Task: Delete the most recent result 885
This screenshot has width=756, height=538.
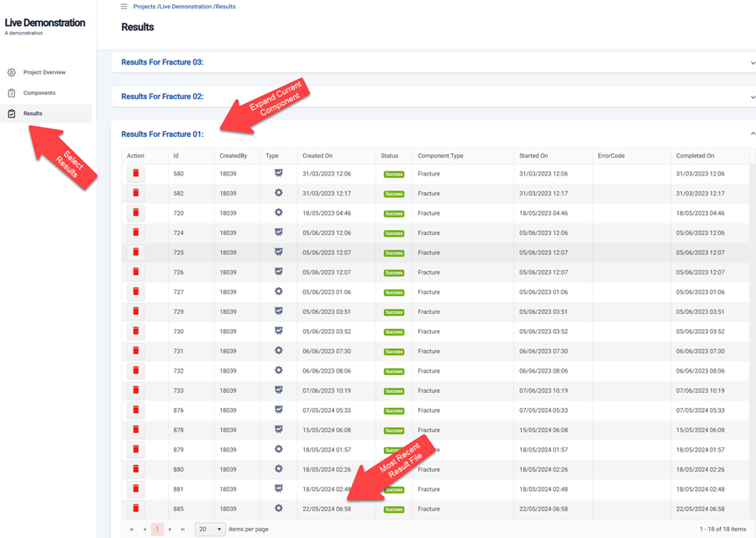Action: click(135, 509)
